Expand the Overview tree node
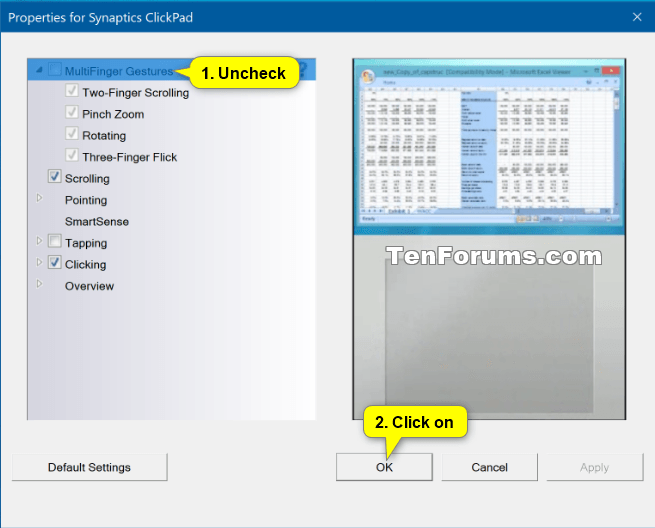Screen dimensions: 655x528 [39, 284]
